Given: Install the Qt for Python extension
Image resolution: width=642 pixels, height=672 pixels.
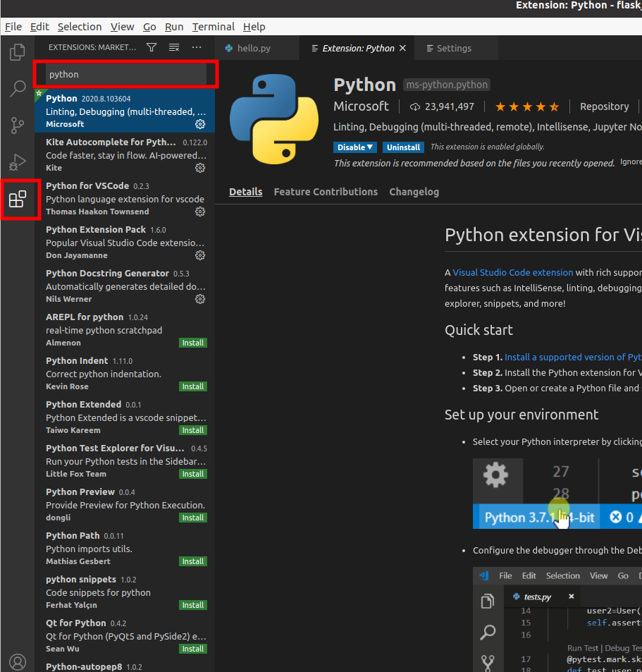Looking at the screenshot, I should click(192, 649).
